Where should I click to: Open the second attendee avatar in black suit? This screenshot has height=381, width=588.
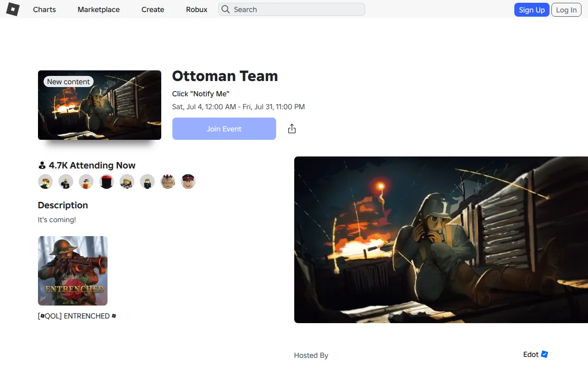(x=66, y=181)
